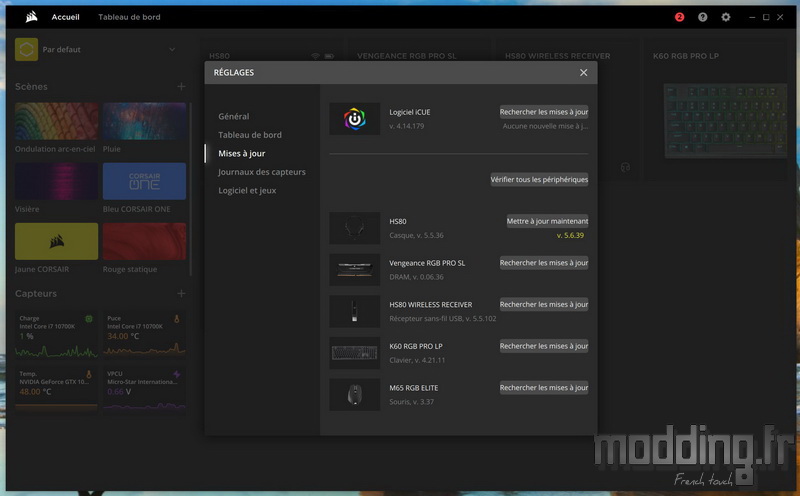Open the VPCU voltage sensor tile

tap(144, 389)
